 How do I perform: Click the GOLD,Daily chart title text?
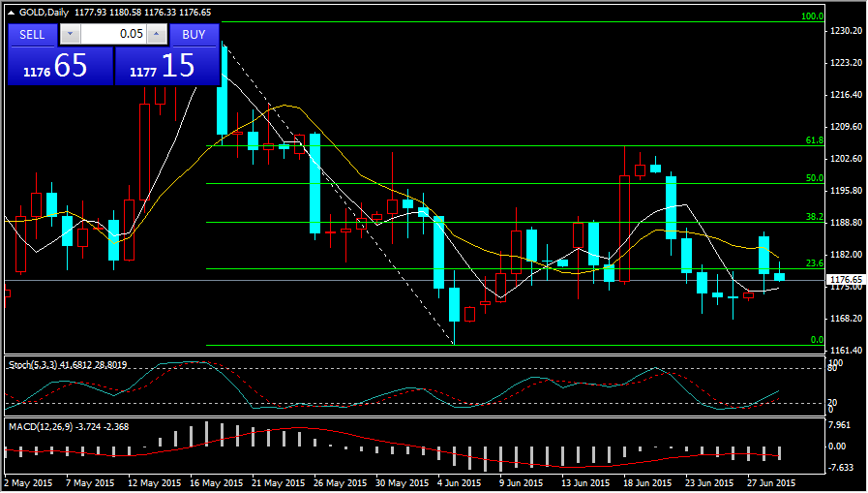[x=45, y=13]
